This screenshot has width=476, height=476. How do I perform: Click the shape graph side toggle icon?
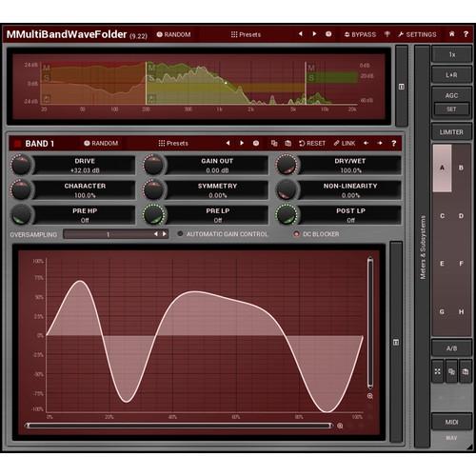pyautogui.click(x=396, y=342)
